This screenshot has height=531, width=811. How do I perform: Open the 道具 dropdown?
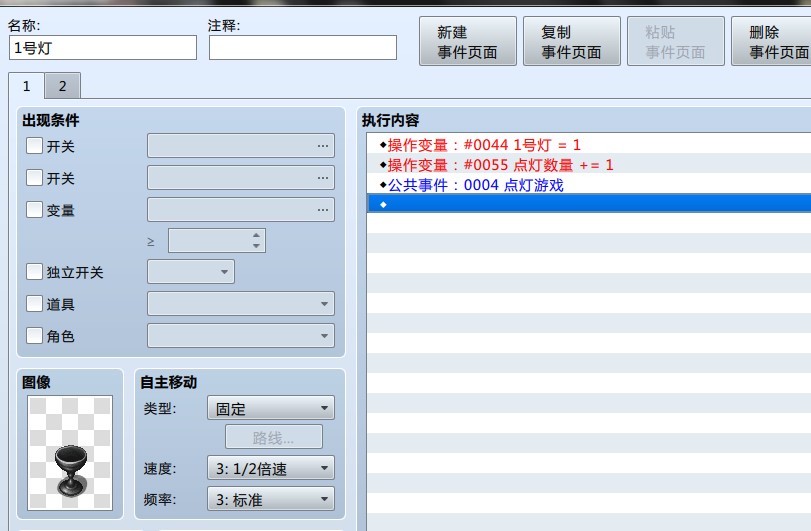pyautogui.click(x=241, y=304)
